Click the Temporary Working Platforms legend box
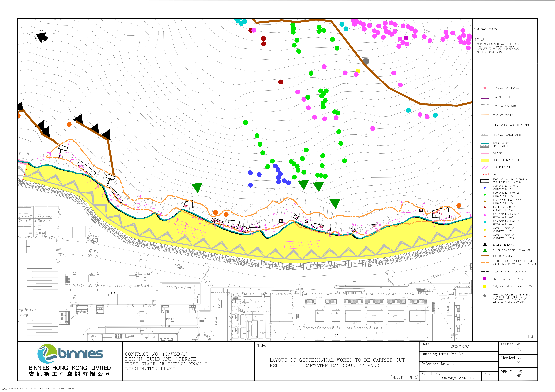The width and height of the screenshot is (555, 392). point(485,181)
